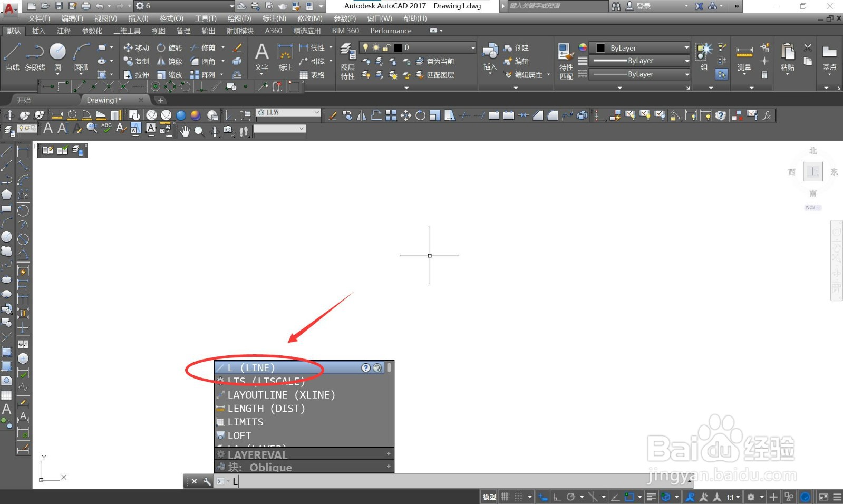The width and height of the screenshot is (843, 504).
Task: Click the Group (组) icon
Action: [704, 57]
